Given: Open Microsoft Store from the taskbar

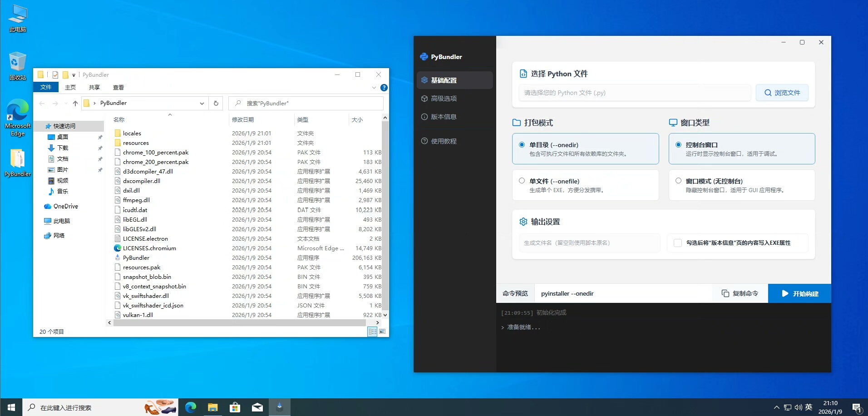Looking at the screenshot, I should 235,407.
